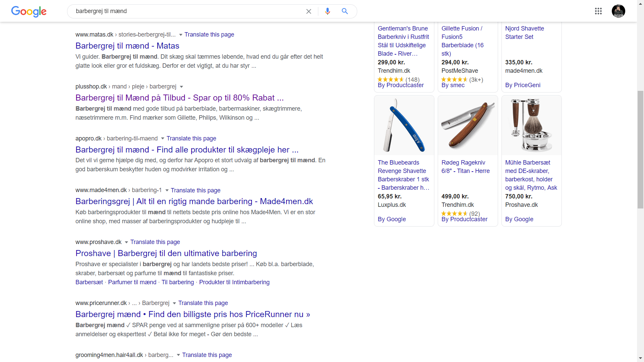Screen dimensions: 644x362
Task: Click the 65,95 kr. price text
Action: pos(390,196)
